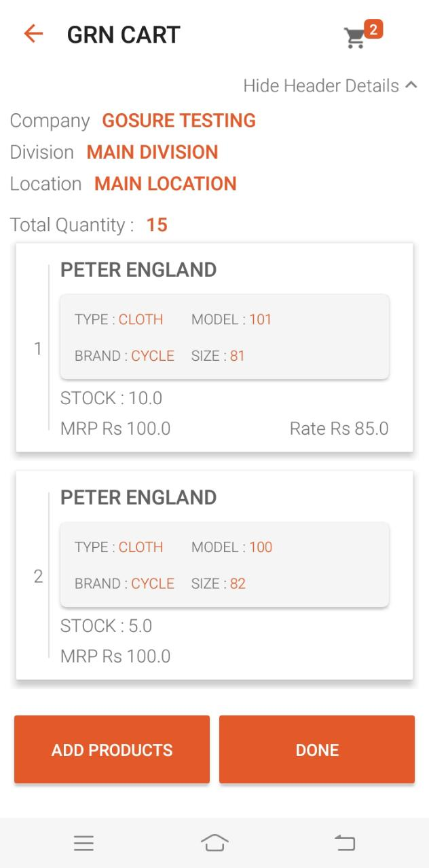The height and width of the screenshot is (868, 429).
Task: Tap the back arrow icon
Action: point(33,34)
